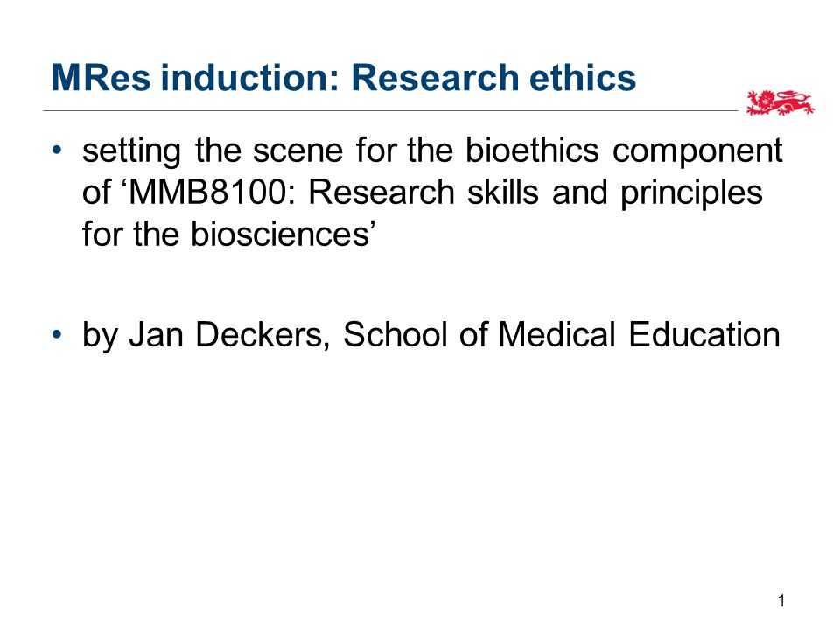
Task: Click the red lion logo
Action: coord(780,103)
